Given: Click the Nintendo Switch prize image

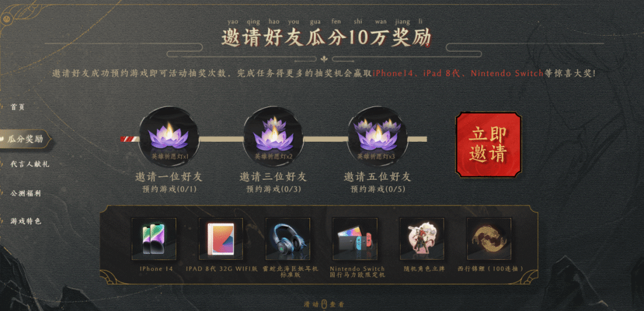Looking at the screenshot, I should tap(355, 239).
